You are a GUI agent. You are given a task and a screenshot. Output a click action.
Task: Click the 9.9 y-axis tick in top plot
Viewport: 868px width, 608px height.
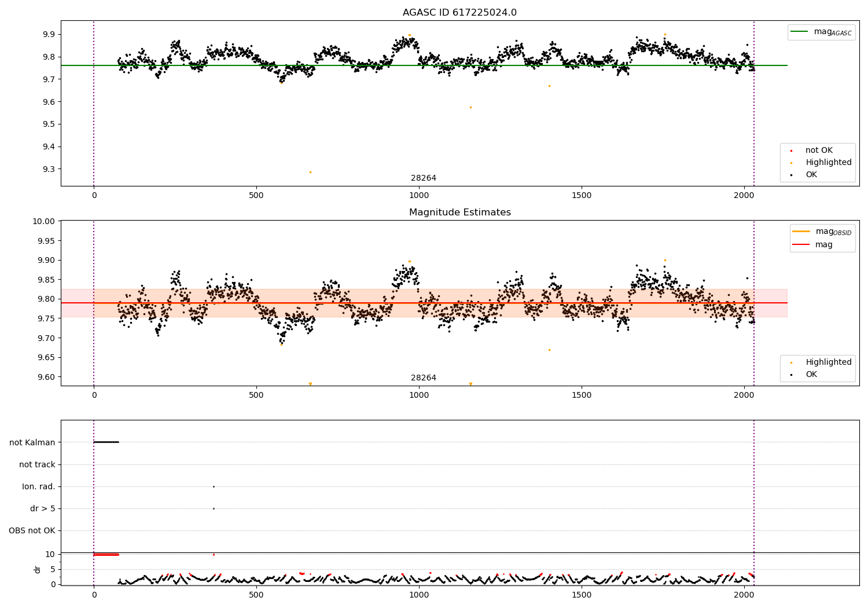[49, 34]
